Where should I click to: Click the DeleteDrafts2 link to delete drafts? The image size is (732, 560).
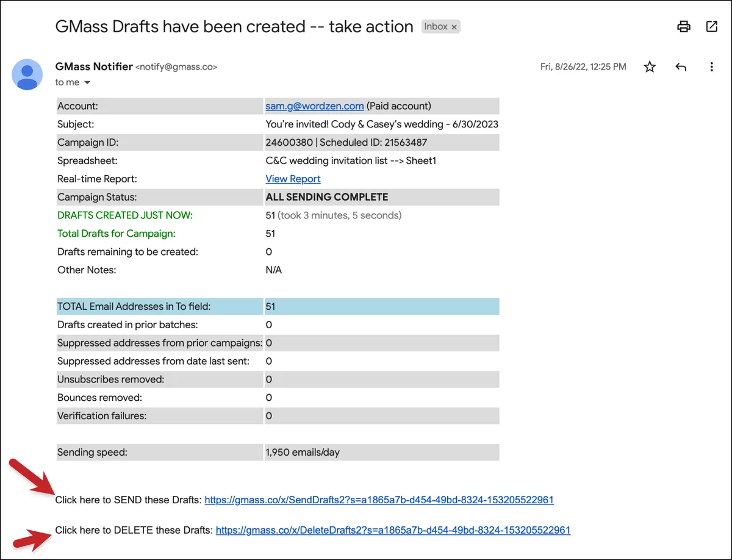[x=393, y=530]
